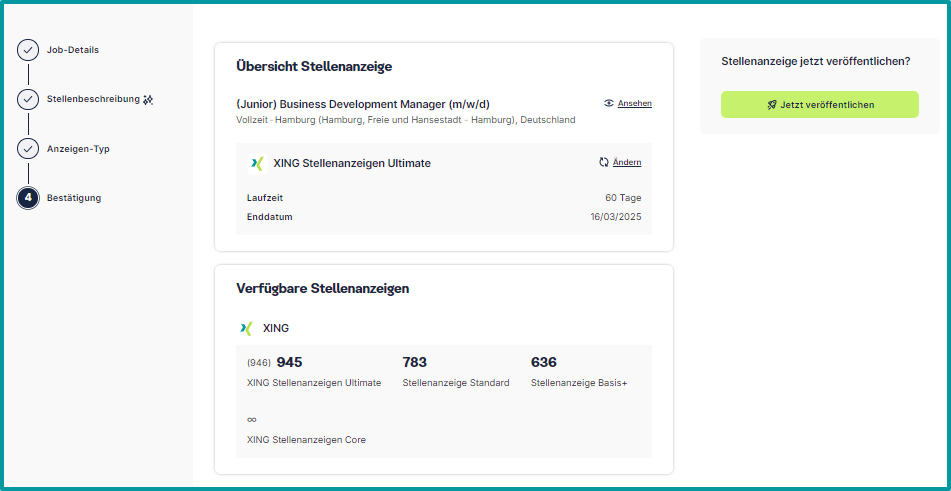This screenshot has height=491, width=951.
Task: Click the XING Stellenanzeigen Core label
Action: point(306,439)
